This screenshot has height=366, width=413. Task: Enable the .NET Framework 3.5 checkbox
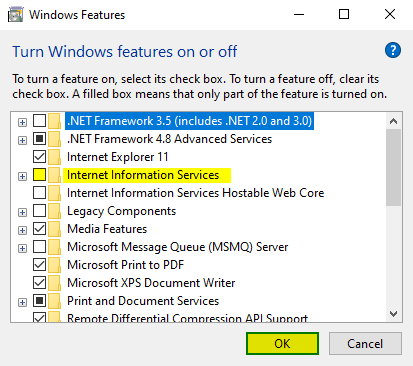39,121
